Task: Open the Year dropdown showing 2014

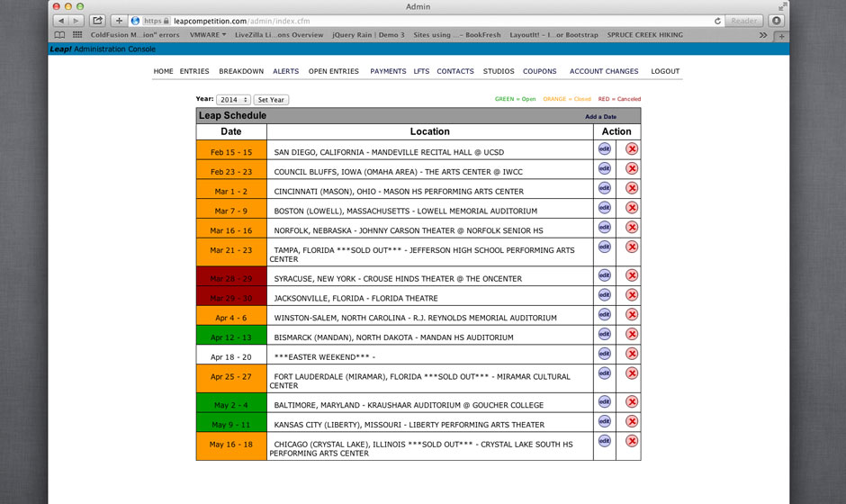Action: coord(233,100)
